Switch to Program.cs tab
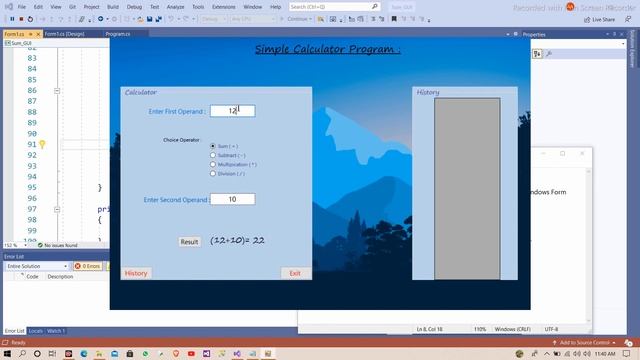This screenshot has width=640, height=360. 118,34
